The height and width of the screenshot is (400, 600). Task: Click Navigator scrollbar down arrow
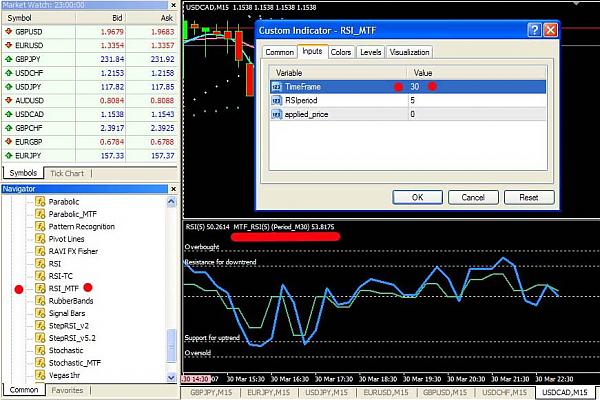171,377
